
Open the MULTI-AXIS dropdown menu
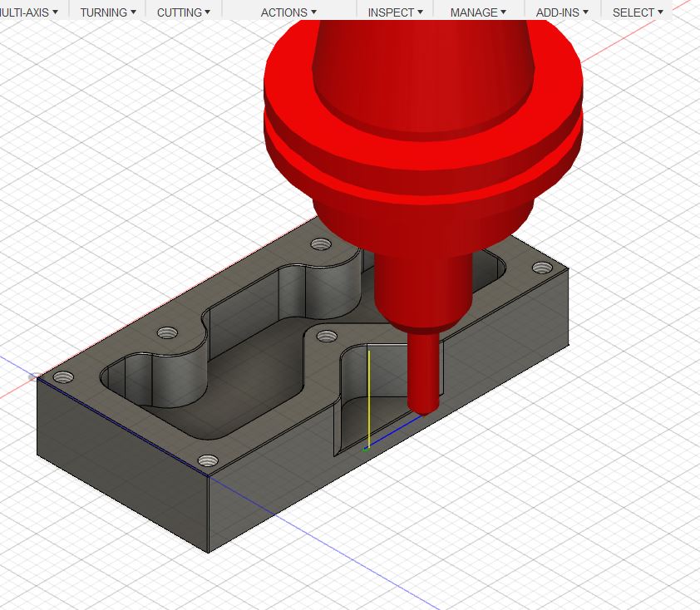coord(29,12)
